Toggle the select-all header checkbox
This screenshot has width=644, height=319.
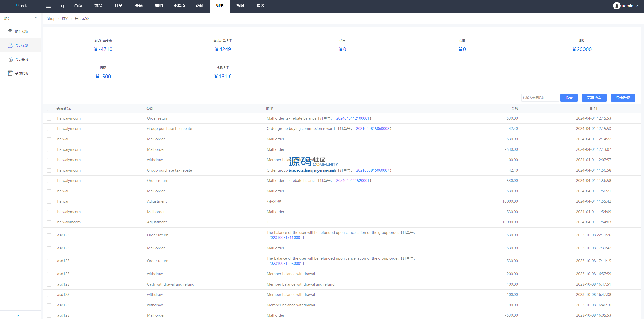[x=49, y=109]
